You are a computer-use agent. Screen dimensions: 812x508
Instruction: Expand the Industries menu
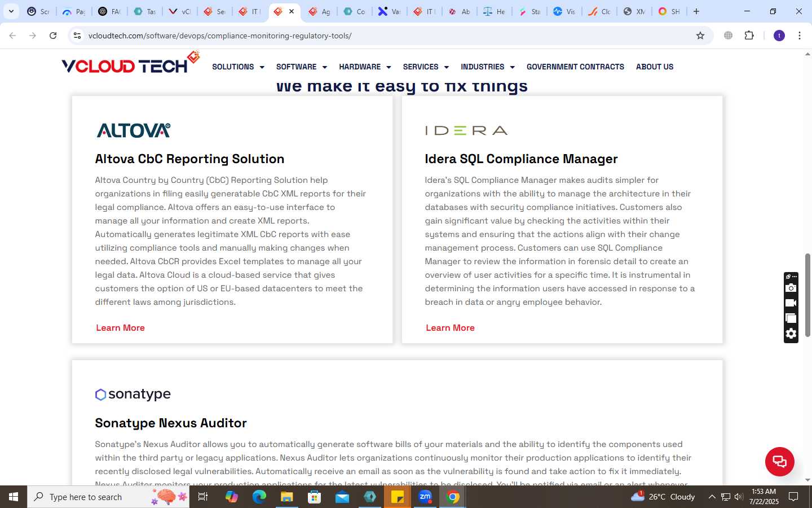(488, 67)
